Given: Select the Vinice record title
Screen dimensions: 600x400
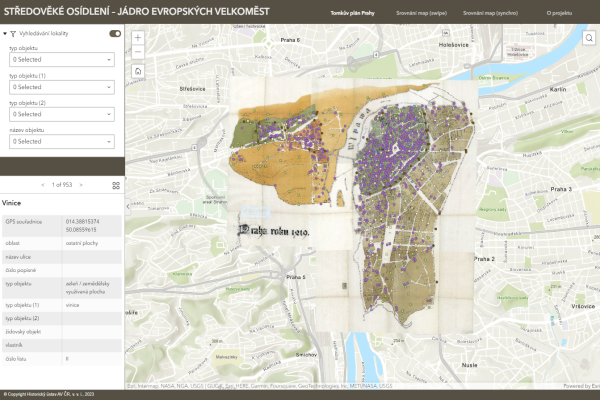Looking at the screenshot, I should 11,203.
